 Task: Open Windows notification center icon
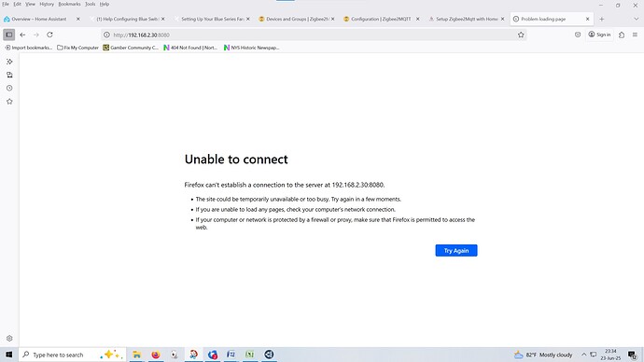pyautogui.click(x=632, y=355)
